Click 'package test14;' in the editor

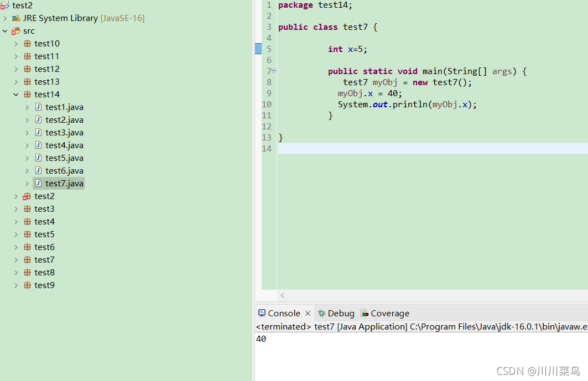coord(315,5)
